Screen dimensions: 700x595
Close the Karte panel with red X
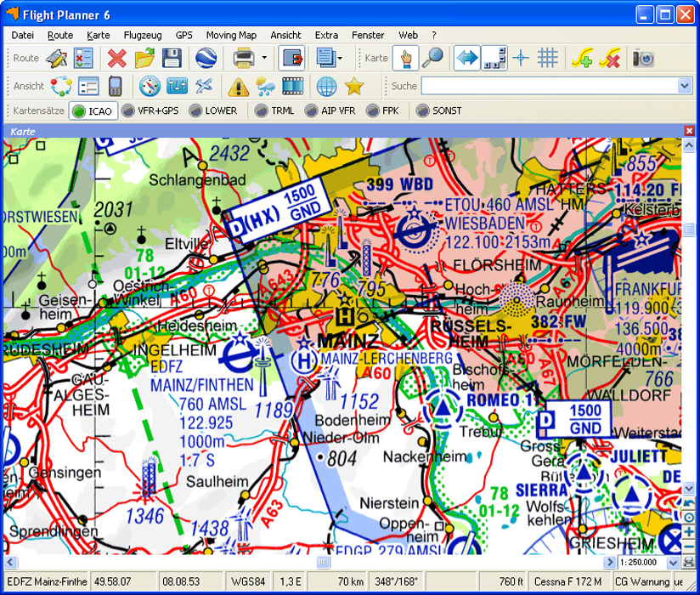coord(689,131)
